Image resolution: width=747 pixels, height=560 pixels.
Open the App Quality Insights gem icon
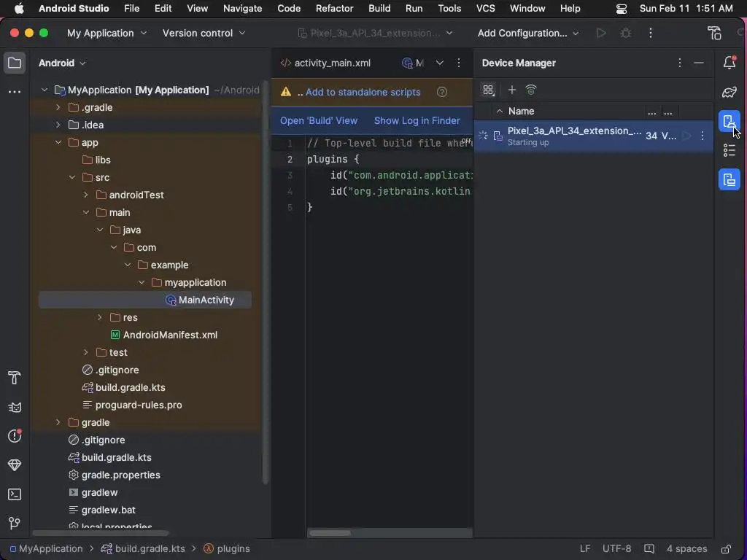[15, 464]
